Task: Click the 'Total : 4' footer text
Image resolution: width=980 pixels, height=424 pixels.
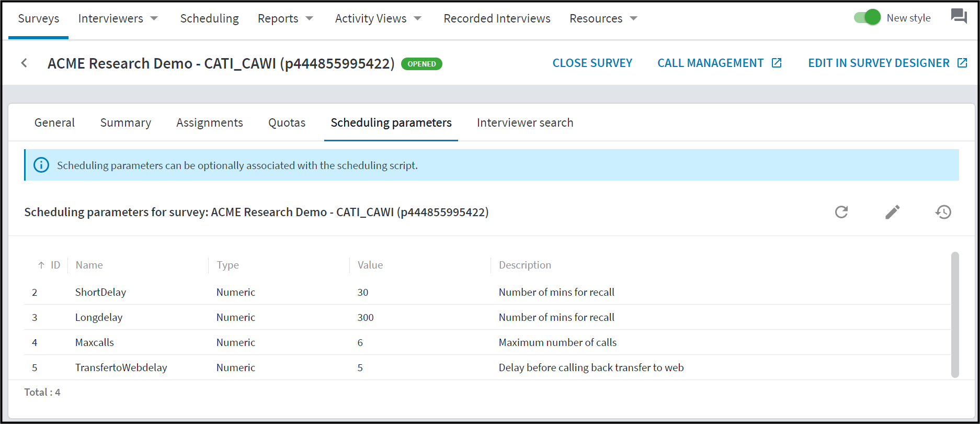Action: 42,392
